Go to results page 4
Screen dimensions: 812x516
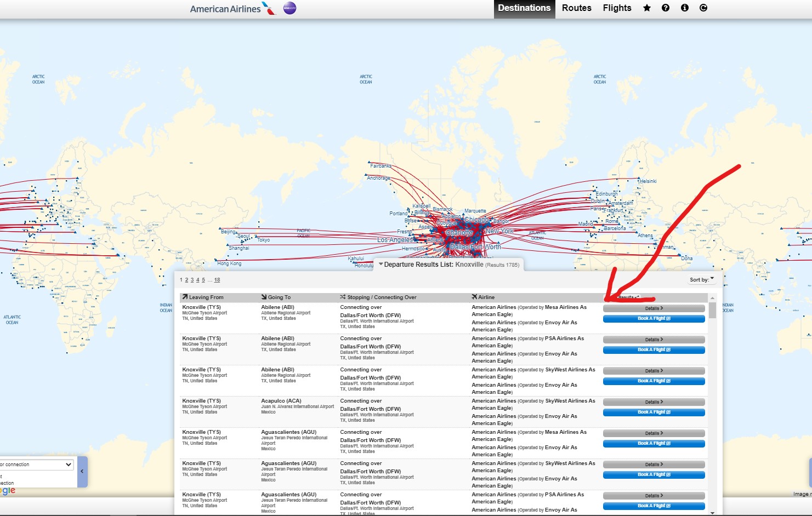point(197,280)
